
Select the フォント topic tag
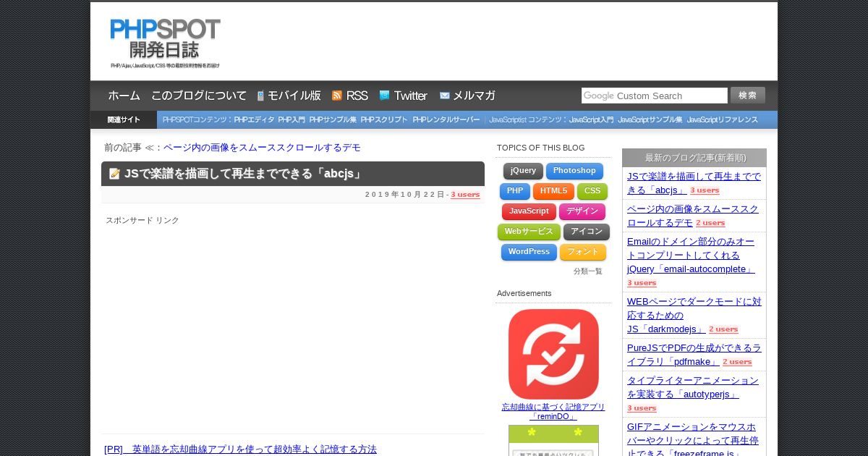[583, 252]
